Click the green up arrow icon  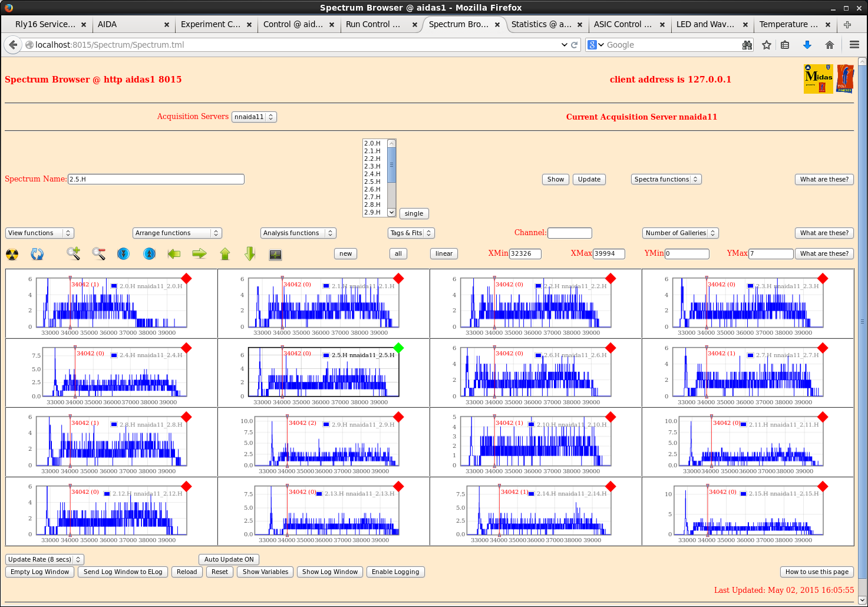(225, 254)
